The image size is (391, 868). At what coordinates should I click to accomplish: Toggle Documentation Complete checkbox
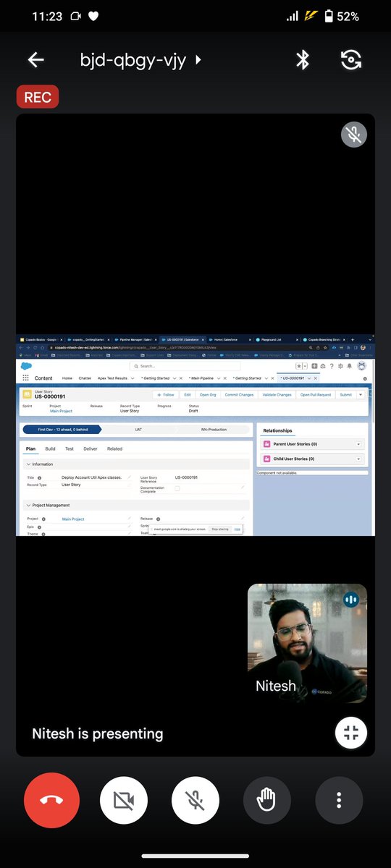[177, 489]
